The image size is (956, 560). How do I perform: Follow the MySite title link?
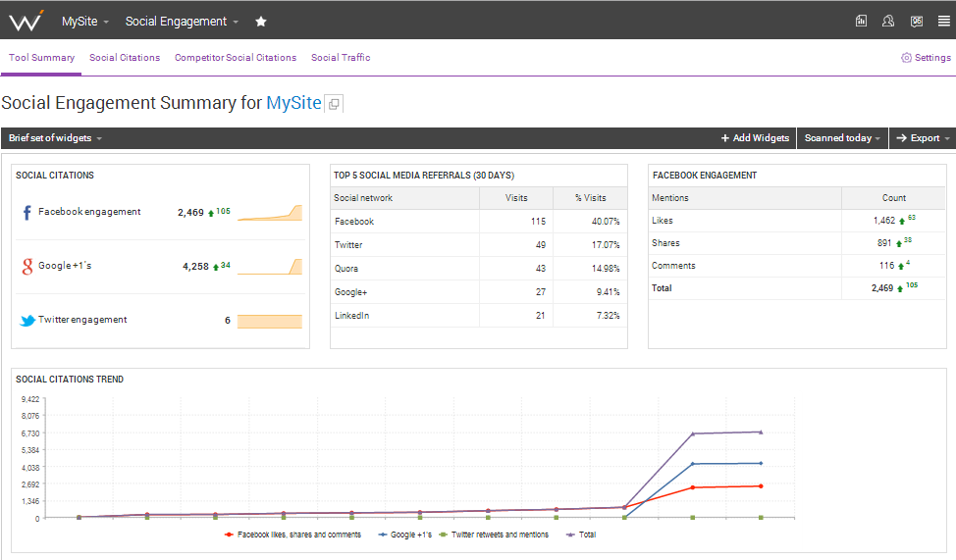[293, 103]
